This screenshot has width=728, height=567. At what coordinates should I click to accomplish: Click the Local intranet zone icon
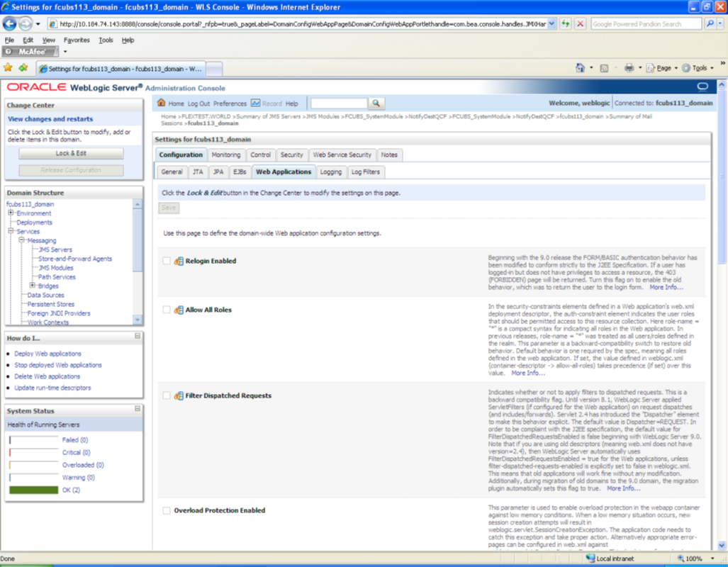click(x=590, y=558)
